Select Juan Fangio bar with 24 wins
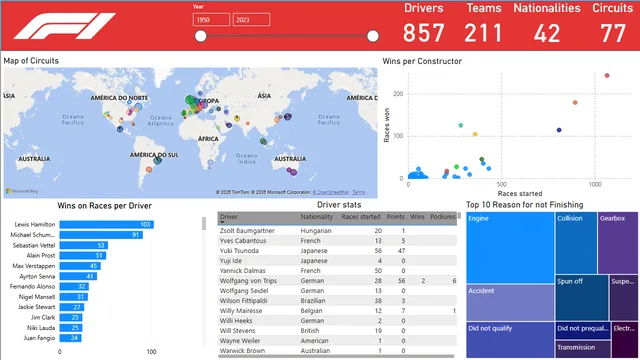The width and height of the screenshot is (640, 360). coord(71,338)
